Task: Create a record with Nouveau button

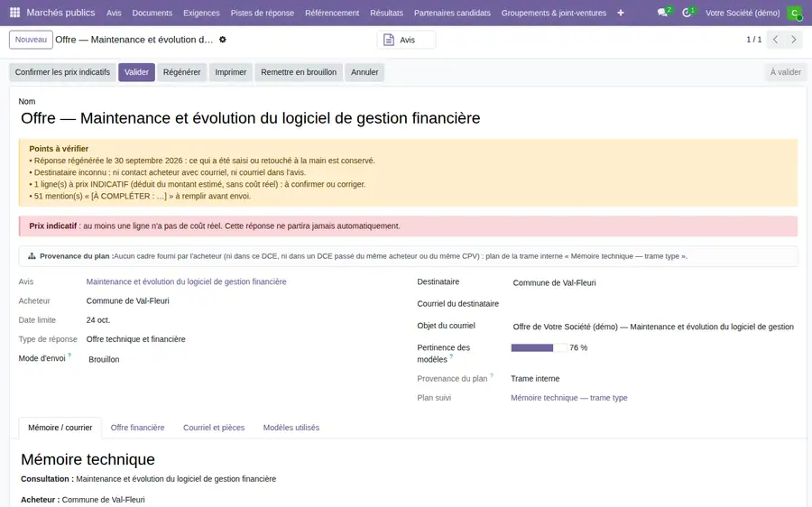Action: [31, 40]
